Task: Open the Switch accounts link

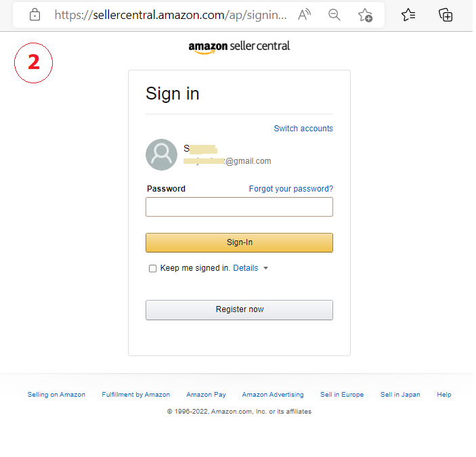Action: 303,129
